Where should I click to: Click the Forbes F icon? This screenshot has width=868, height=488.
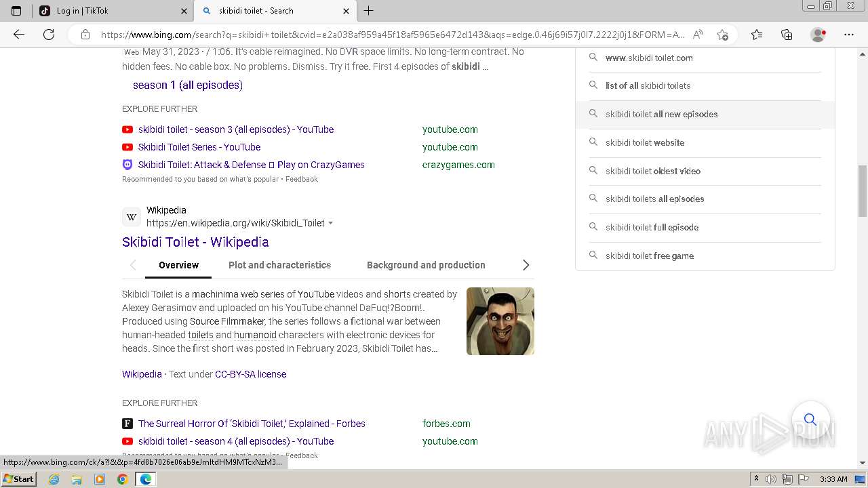(x=127, y=424)
